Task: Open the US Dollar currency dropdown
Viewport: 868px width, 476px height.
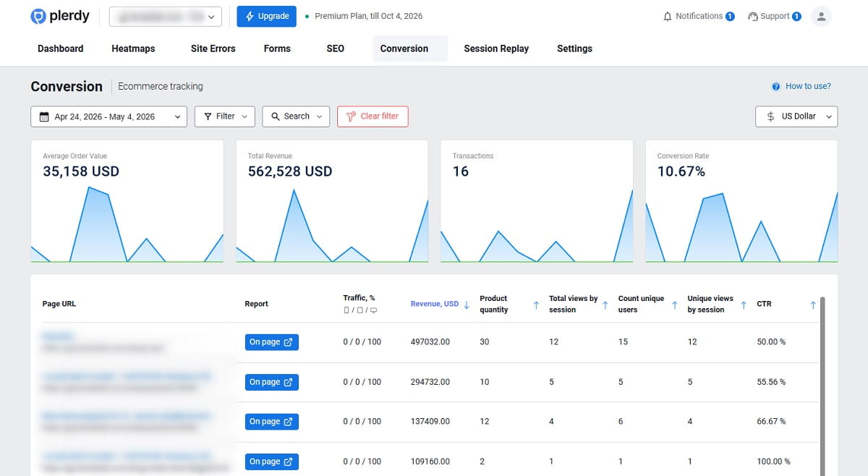Action: tap(796, 116)
